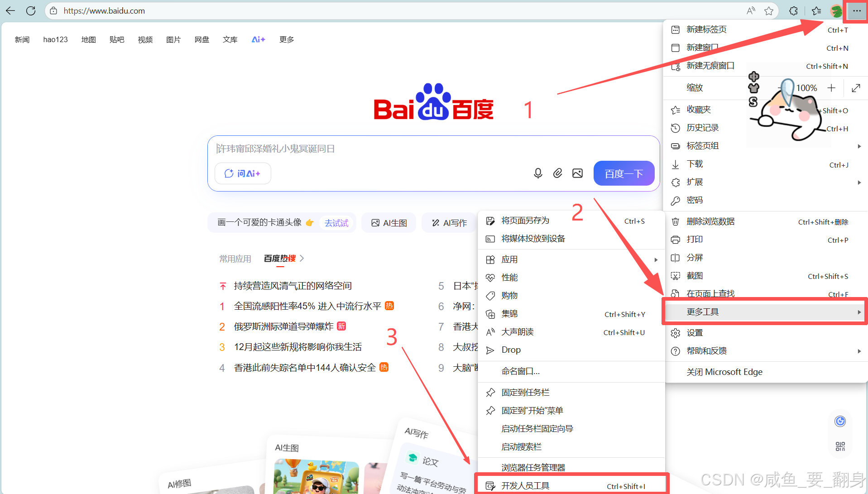Image resolution: width=868 pixels, height=494 pixels.
Task: Open the extensions puzzle icon in toolbar
Action: tap(793, 11)
